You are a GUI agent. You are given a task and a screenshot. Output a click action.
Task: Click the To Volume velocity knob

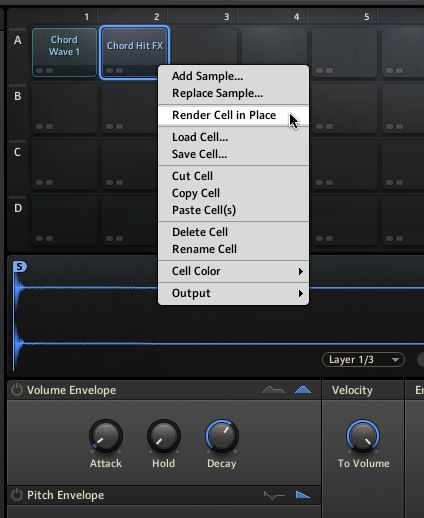[363, 436]
